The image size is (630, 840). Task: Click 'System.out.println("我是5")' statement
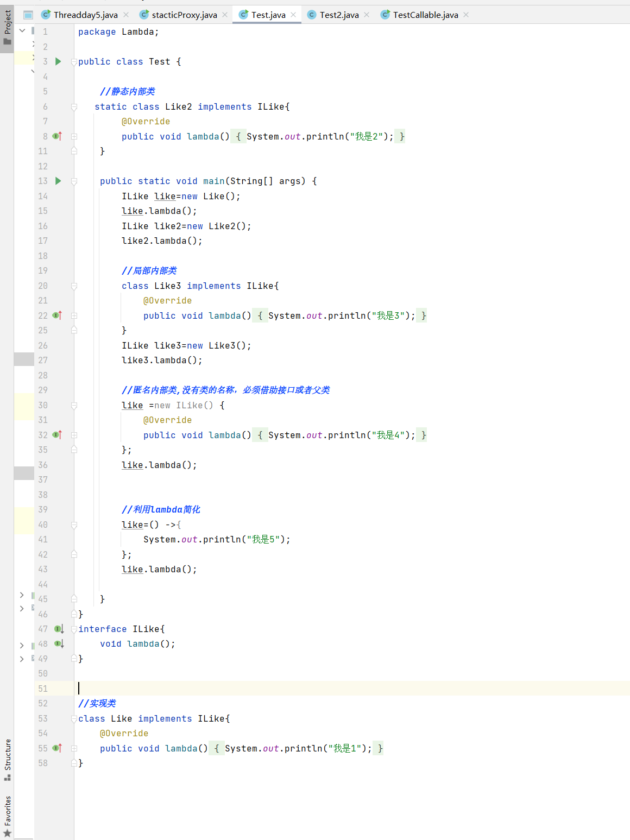[217, 539]
